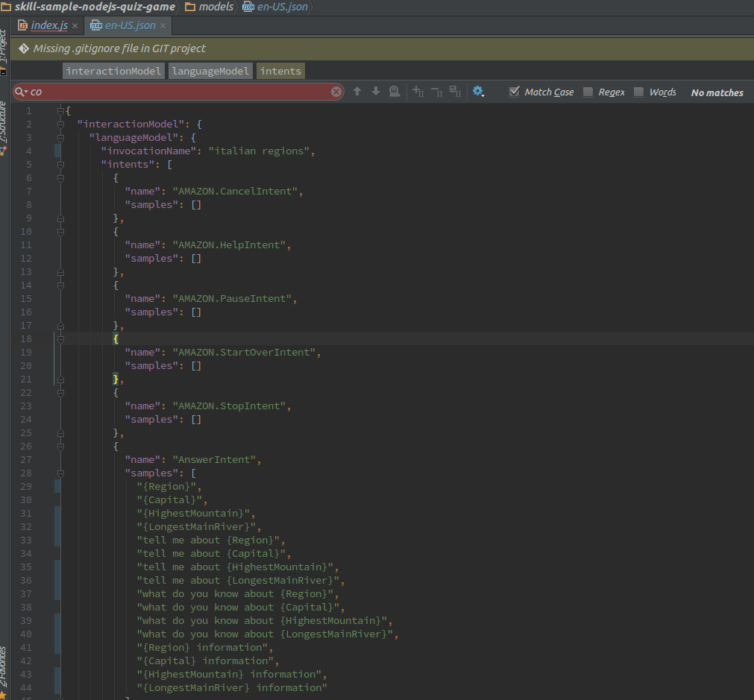Click the Find All Usages icon
Screen dimensions: 754x700
[395, 92]
